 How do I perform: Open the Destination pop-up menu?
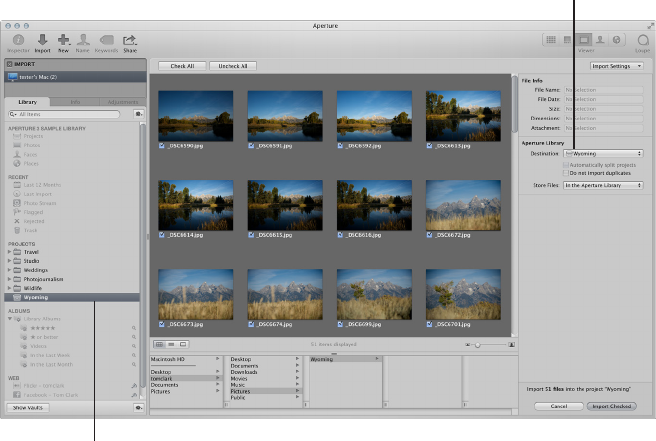(x=603, y=153)
